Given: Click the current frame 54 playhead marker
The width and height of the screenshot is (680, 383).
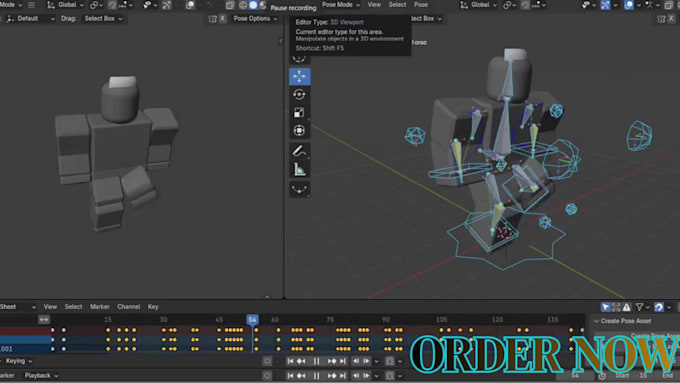Looking at the screenshot, I should pyautogui.click(x=252, y=320).
